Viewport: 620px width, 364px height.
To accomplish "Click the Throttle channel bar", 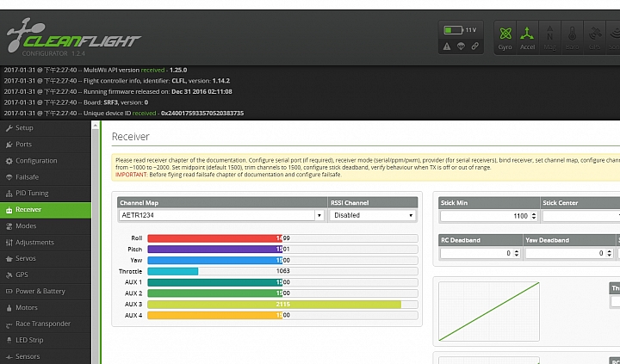I will [282, 271].
